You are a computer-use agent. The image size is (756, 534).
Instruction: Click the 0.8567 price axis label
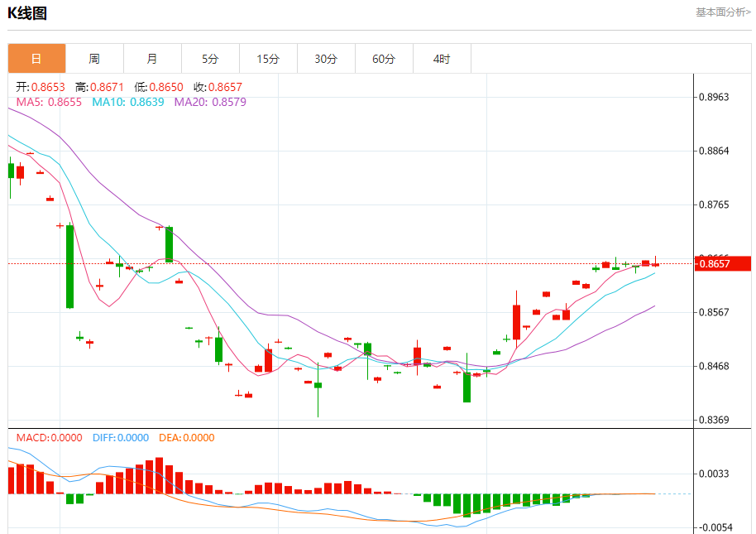point(714,312)
